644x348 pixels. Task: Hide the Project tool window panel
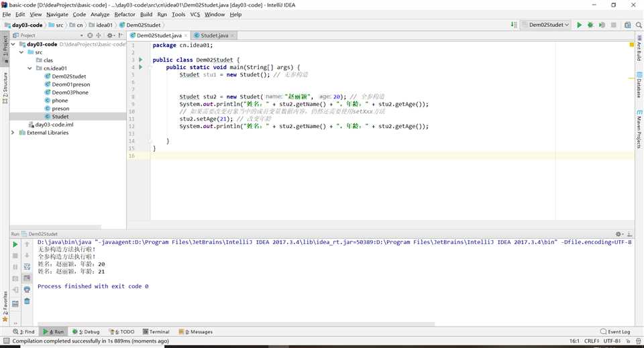point(120,36)
